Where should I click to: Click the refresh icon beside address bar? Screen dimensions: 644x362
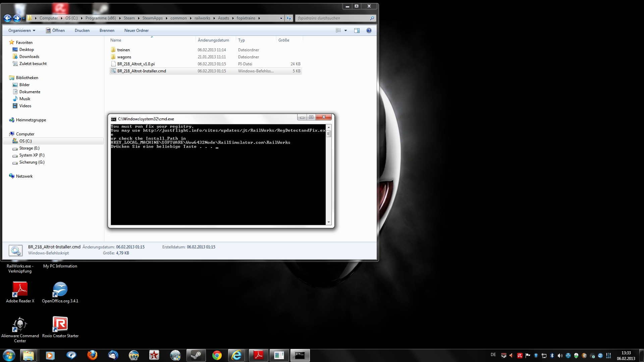[x=289, y=18]
